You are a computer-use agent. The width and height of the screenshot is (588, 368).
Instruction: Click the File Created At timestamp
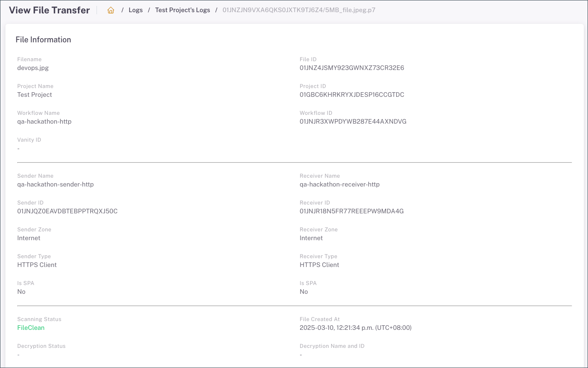pos(355,328)
